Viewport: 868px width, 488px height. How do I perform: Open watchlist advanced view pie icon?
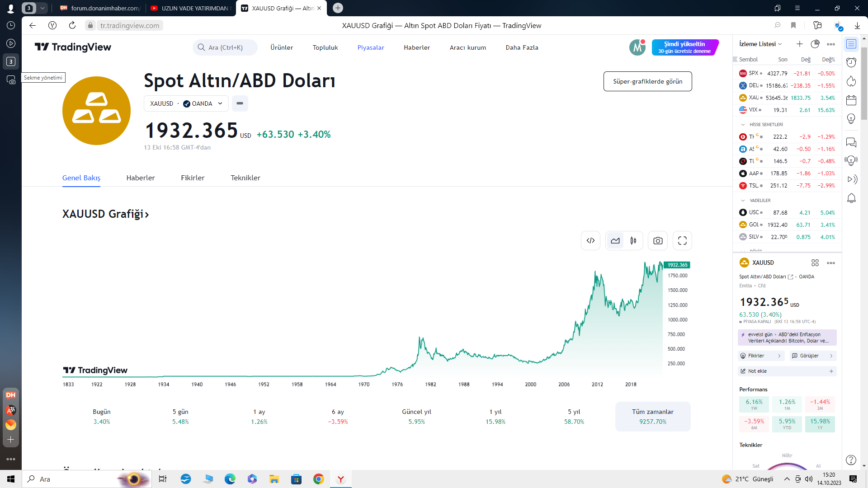815,44
